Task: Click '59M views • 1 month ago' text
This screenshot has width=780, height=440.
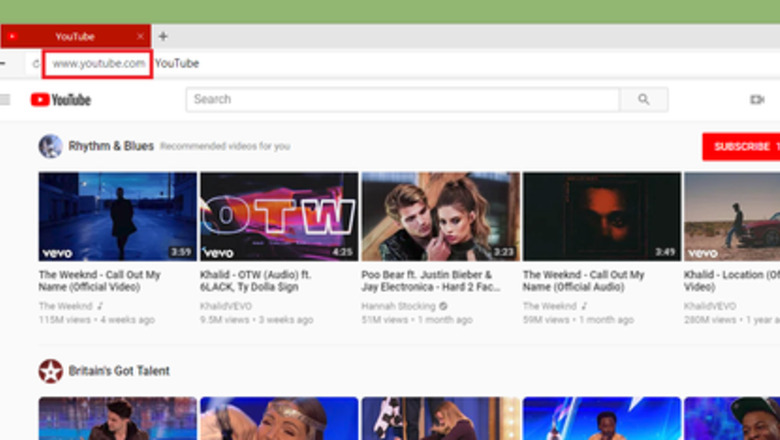Action: [x=579, y=320]
